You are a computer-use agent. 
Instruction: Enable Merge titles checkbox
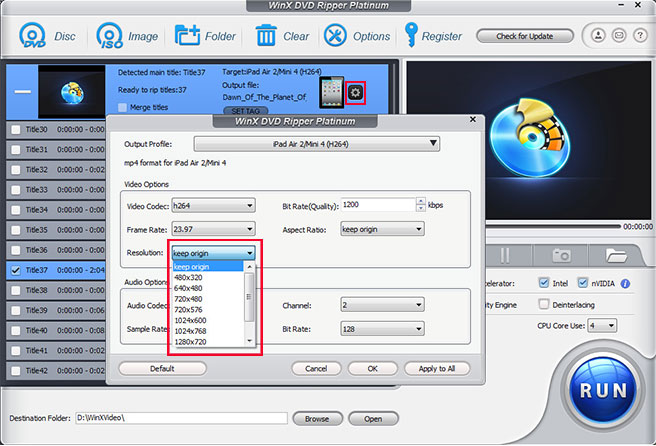(x=123, y=108)
